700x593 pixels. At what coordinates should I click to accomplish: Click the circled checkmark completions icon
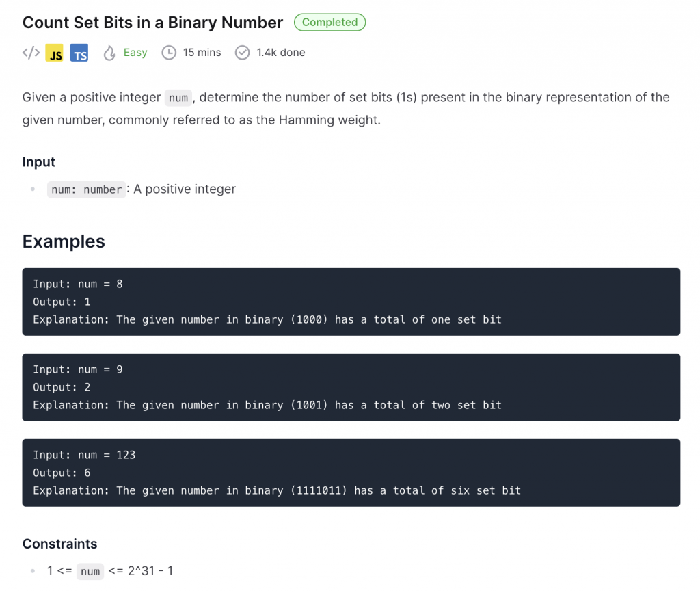pos(242,53)
